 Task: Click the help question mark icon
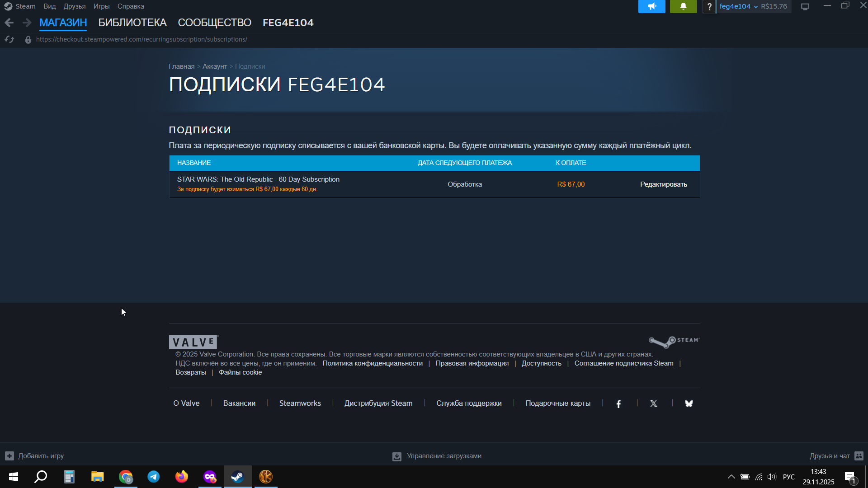coord(709,6)
